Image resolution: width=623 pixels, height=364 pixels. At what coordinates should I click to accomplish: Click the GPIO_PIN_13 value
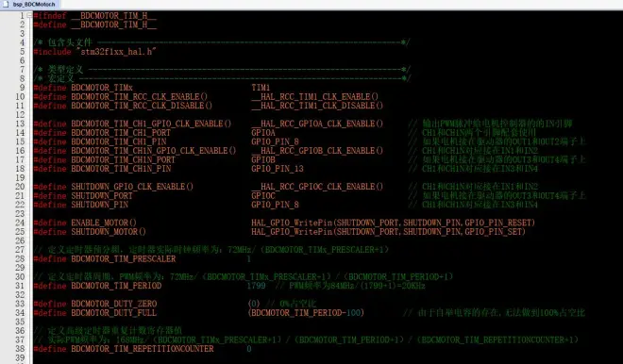[x=278, y=169]
